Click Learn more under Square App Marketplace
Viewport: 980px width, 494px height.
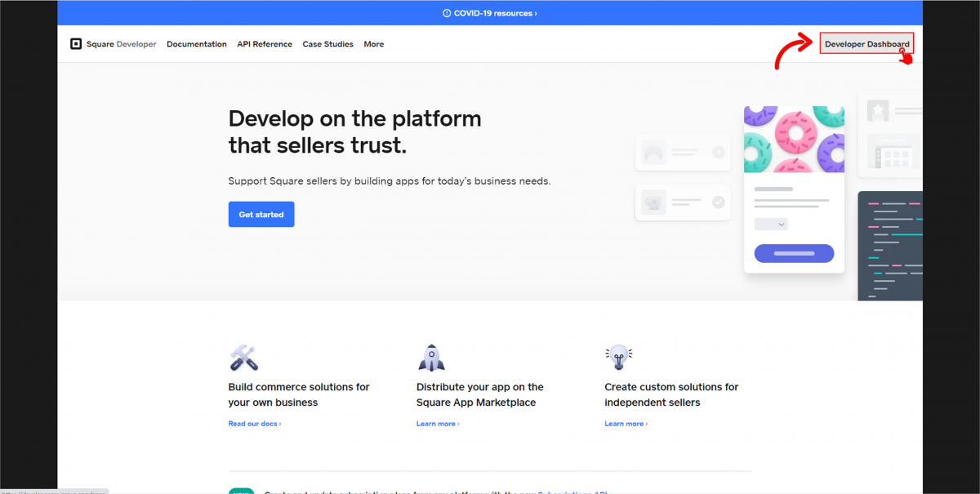pyautogui.click(x=437, y=424)
